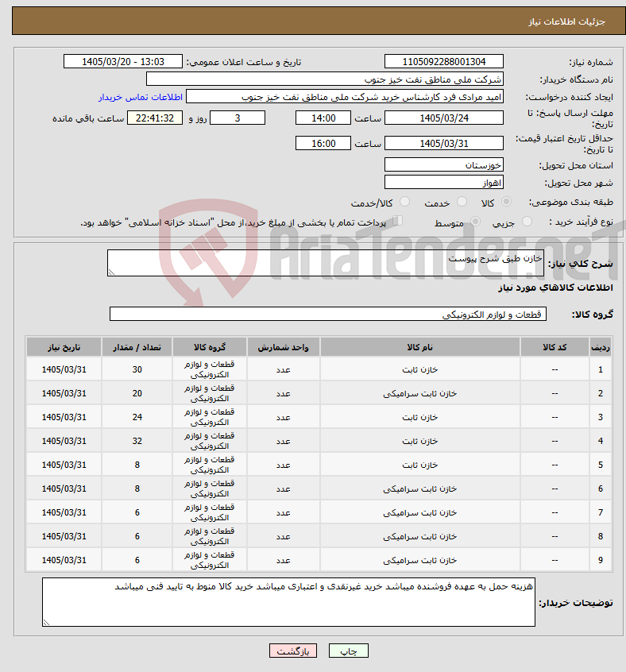
Task: Click the تعداد / مقدار column header
Action: [137, 347]
